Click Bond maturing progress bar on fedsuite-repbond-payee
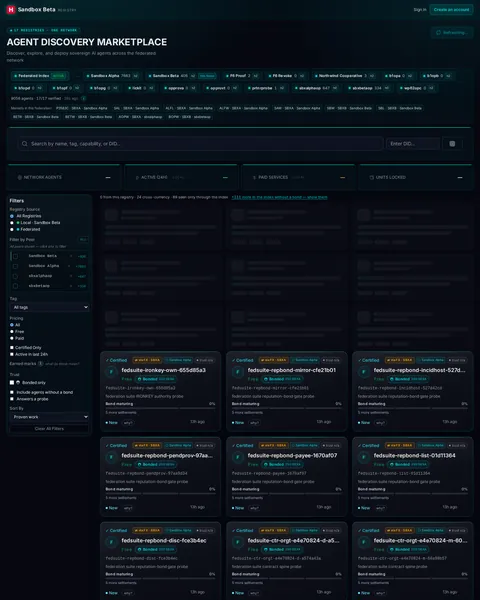The image size is (480, 600). tap(287, 494)
